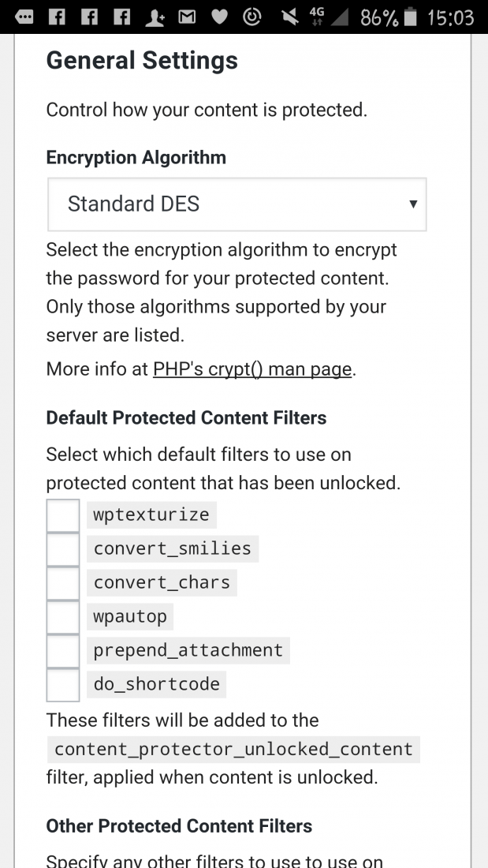The height and width of the screenshot is (868, 488).
Task: Tap the heart icon in status bar
Action: tap(220, 17)
